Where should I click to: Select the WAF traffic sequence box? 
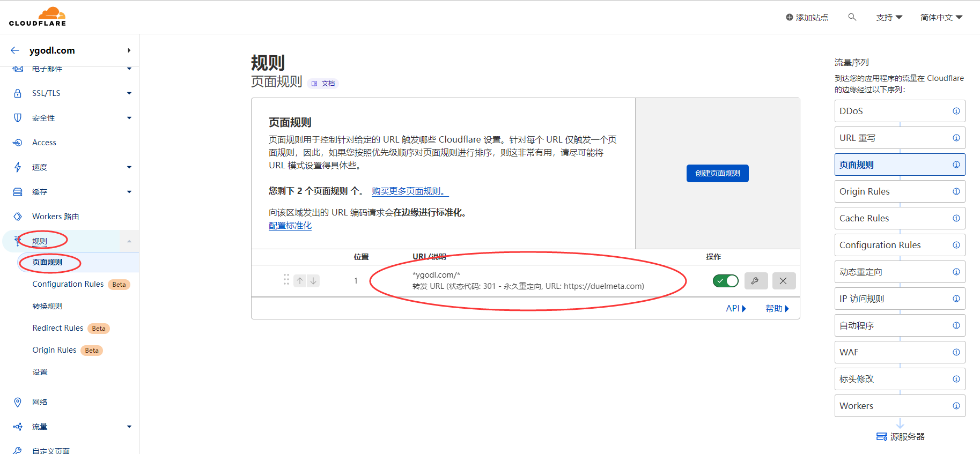900,352
